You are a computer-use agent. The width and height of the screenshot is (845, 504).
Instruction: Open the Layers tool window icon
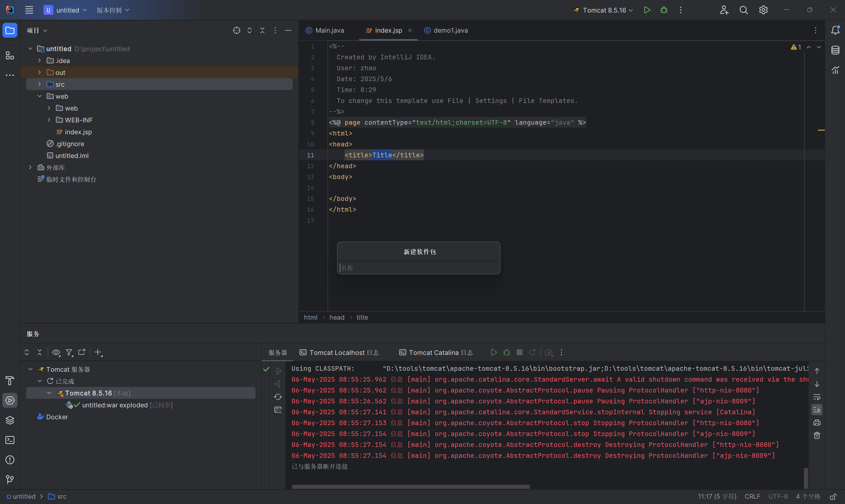[10, 420]
